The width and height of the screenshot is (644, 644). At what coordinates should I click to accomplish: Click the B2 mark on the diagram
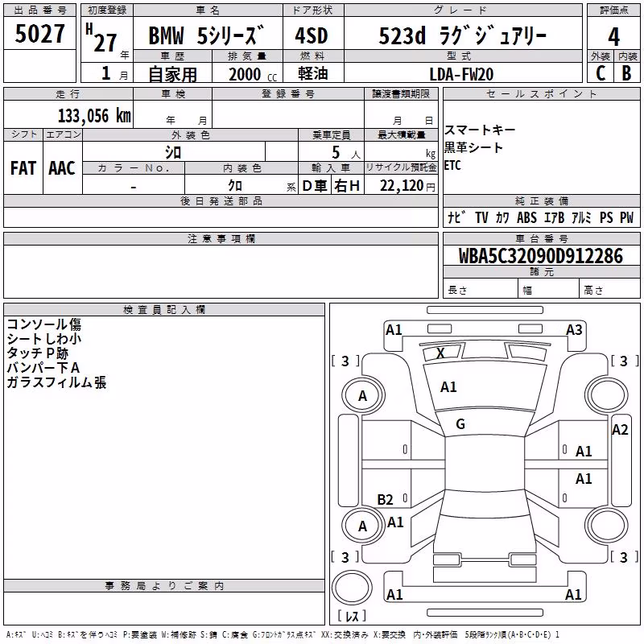pos(386,499)
